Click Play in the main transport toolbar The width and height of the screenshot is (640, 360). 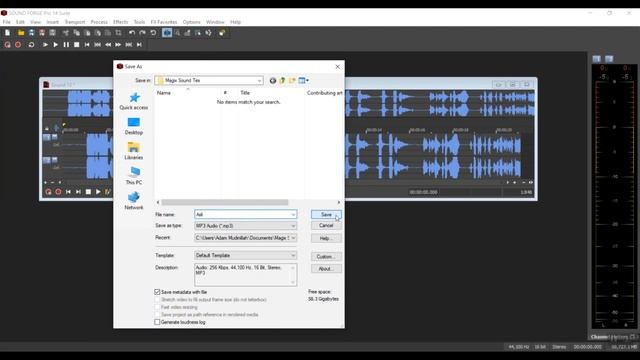(x=56, y=44)
